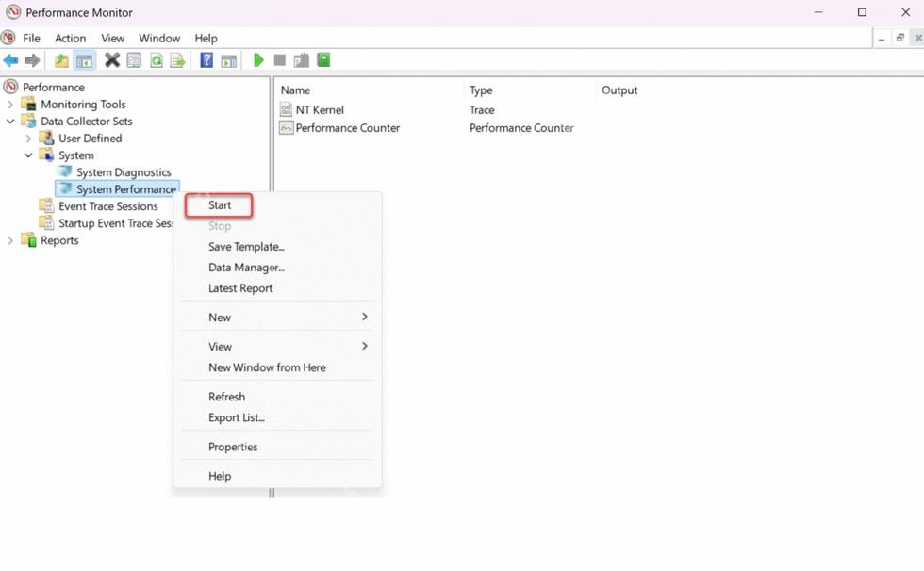The image size is (924, 571).
Task: Toggle the Show/Hide Action Pane icon
Action: [x=228, y=60]
